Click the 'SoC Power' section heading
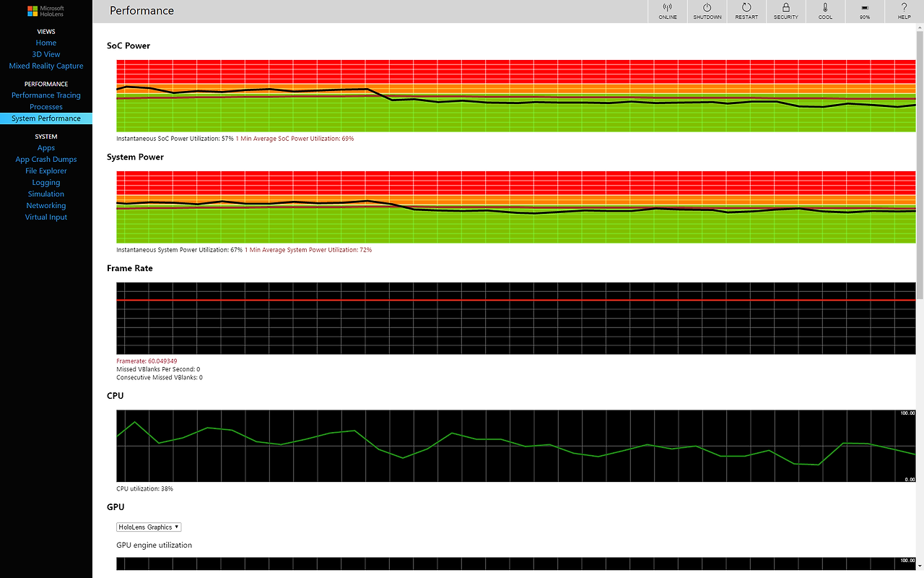The width and height of the screenshot is (924, 578). point(128,46)
